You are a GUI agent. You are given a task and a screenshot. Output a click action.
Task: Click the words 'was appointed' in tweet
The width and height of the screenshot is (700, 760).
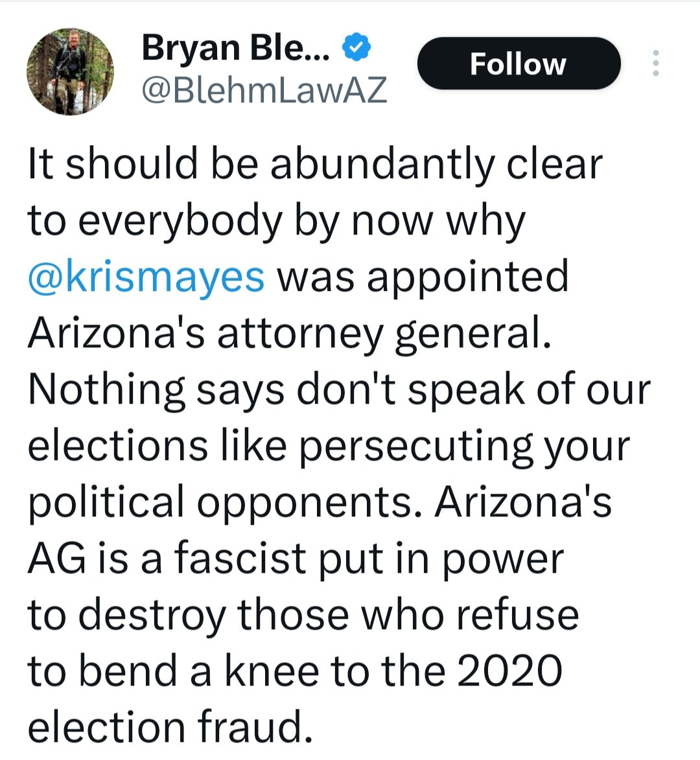(423, 277)
